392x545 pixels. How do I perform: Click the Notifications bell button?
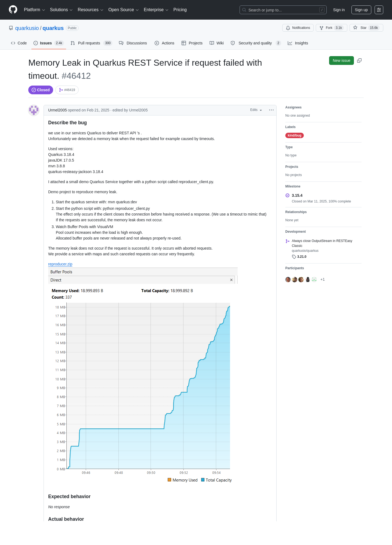click(x=298, y=28)
